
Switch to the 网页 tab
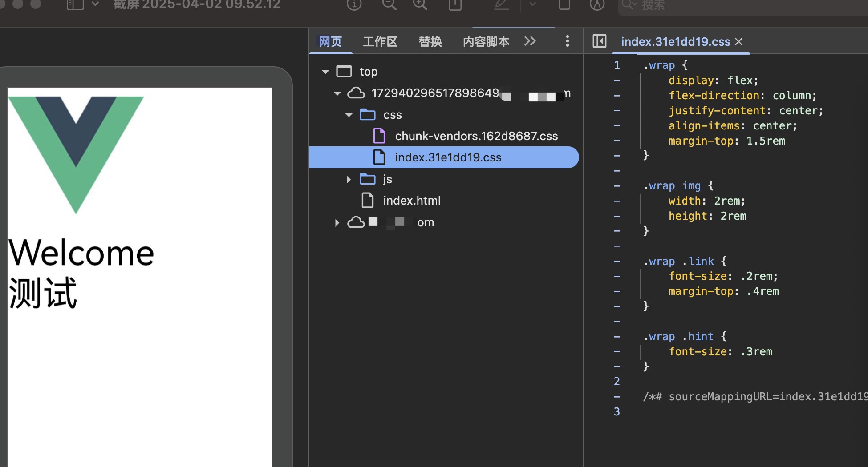tap(330, 42)
